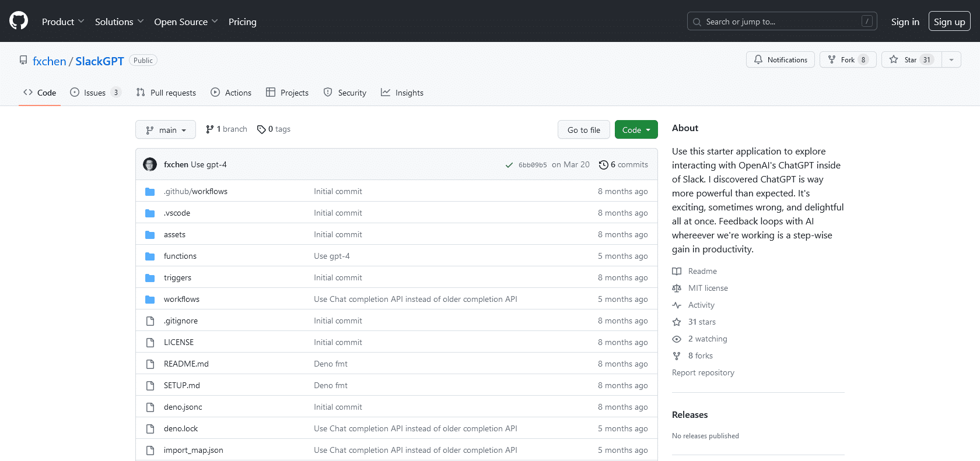Open the SlackGPT repository link
980x461 pixels.
tap(100, 61)
